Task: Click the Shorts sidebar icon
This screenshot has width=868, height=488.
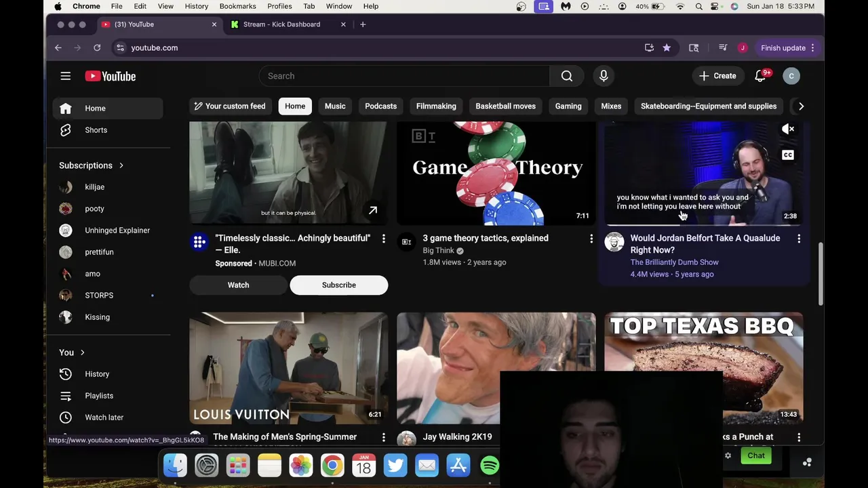Action: (66, 130)
